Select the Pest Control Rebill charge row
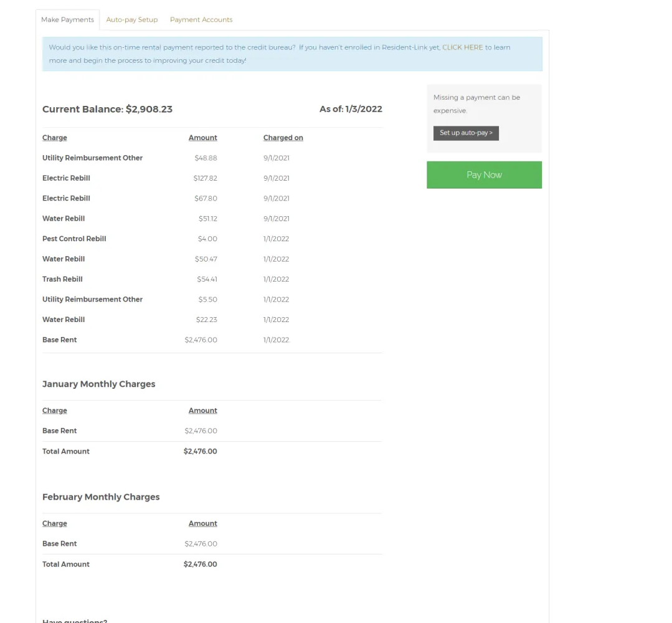This screenshot has width=672, height=623. coord(212,239)
